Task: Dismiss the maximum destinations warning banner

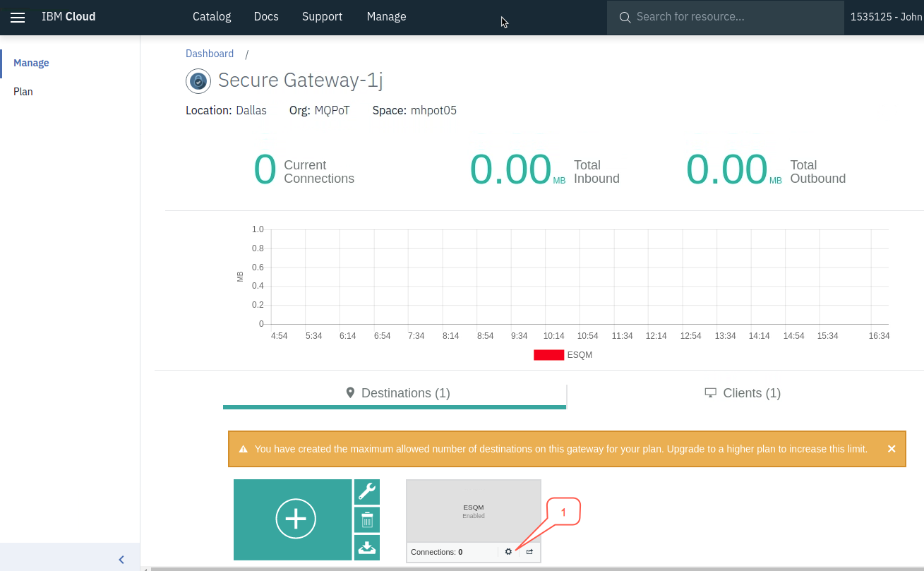Action: pyautogui.click(x=892, y=449)
